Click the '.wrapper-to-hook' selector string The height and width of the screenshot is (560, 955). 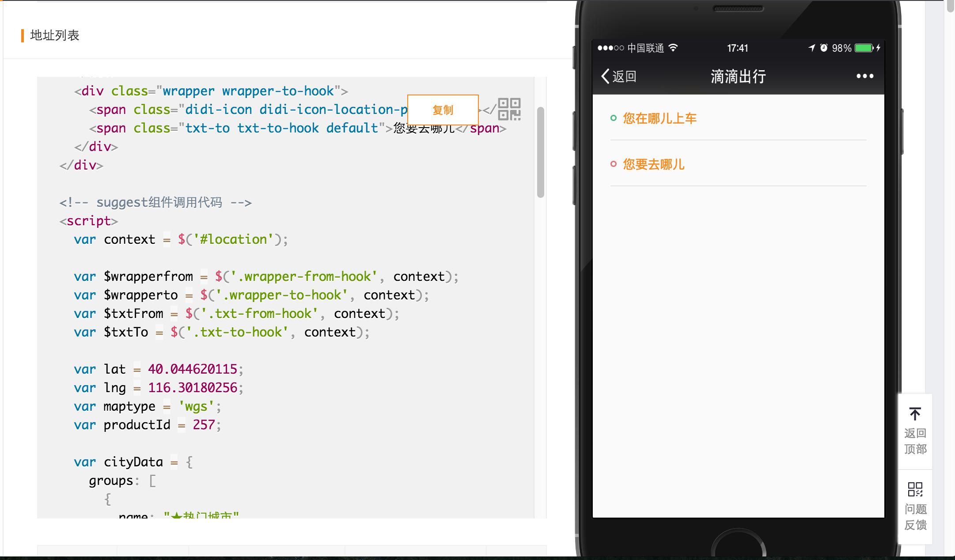pyautogui.click(x=282, y=295)
